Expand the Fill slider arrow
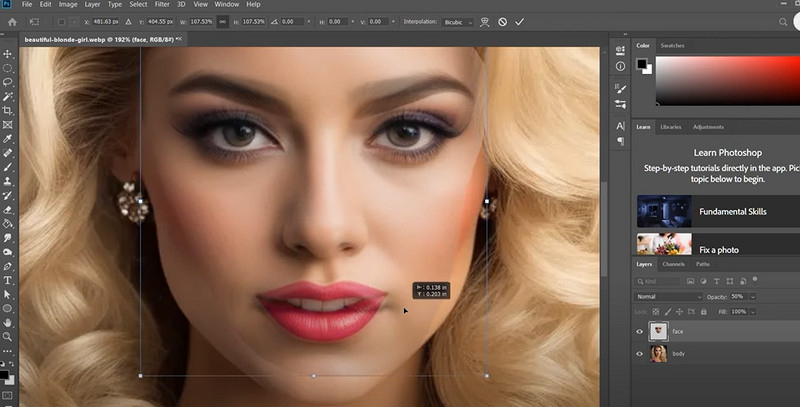Screen dimensions: 800x407 (753, 312)
